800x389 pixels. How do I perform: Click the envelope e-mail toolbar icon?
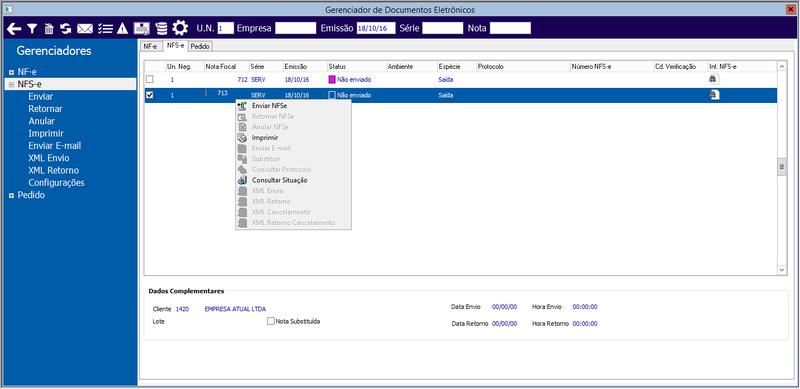[85, 29]
